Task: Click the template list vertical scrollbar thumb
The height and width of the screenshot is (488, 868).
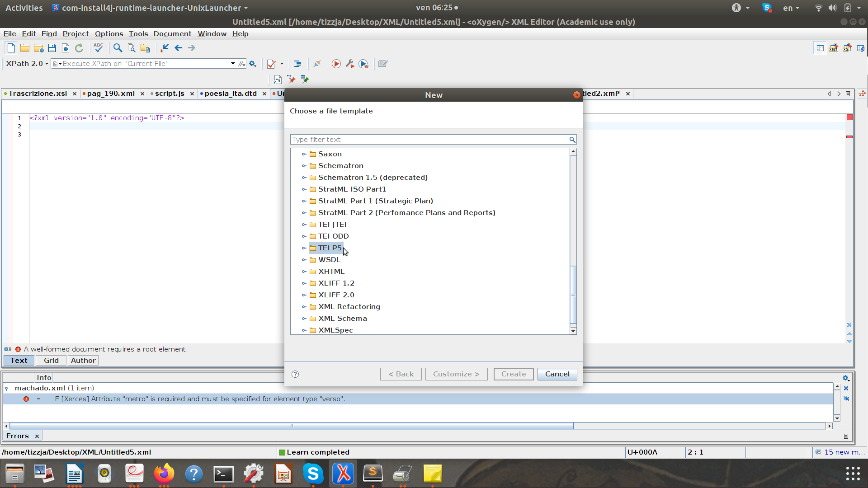Action: click(x=573, y=294)
